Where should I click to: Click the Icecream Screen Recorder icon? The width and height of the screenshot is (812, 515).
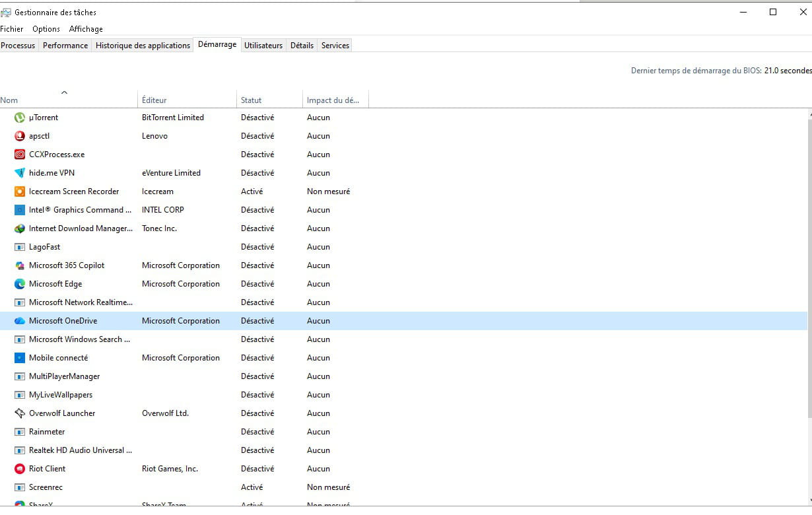(20, 191)
